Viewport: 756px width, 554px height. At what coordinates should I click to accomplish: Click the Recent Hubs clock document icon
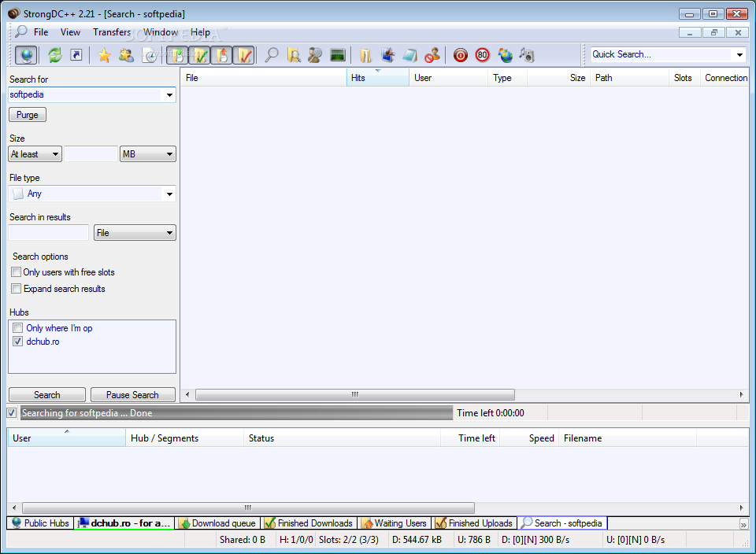(x=150, y=55)
